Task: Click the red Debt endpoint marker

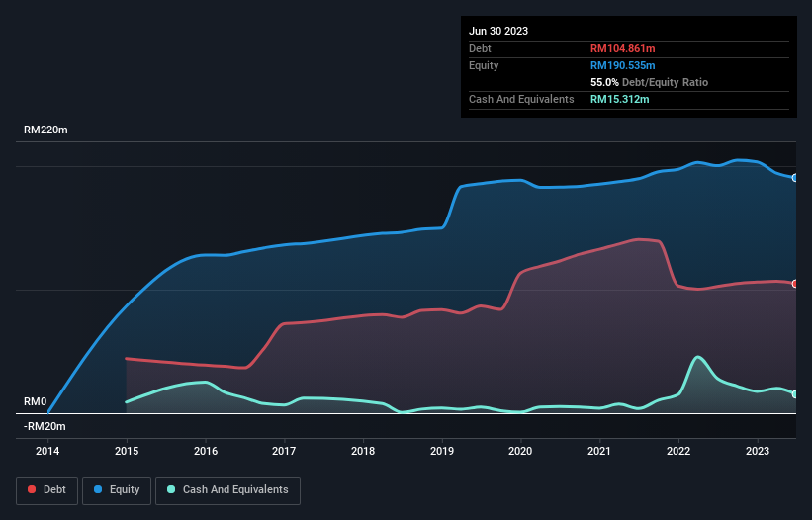Action: (x=795, y=284)
